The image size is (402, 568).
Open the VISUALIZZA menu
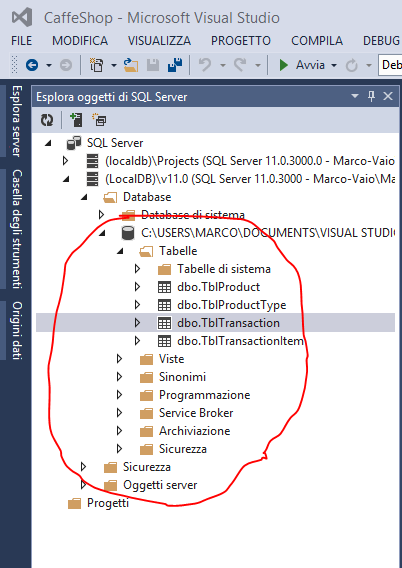click(159, 41)
